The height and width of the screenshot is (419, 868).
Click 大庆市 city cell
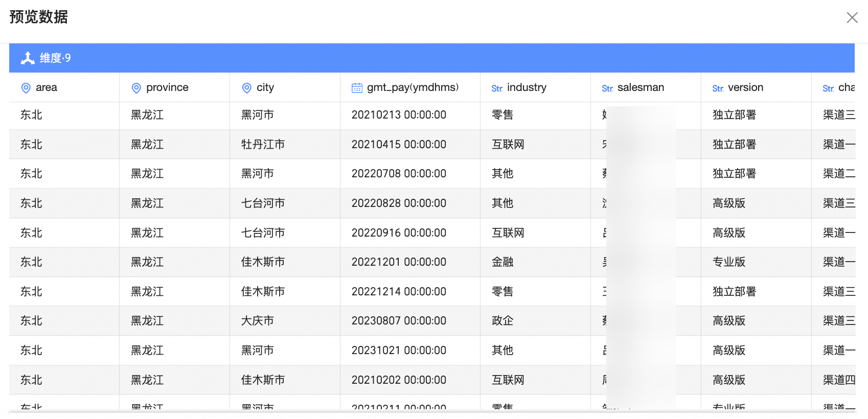point(258,321)
